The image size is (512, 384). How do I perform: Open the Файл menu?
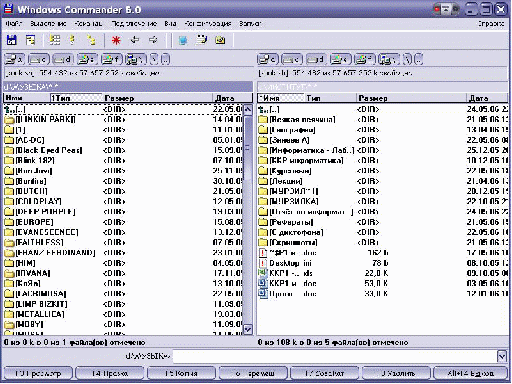[x=13, y=24]
